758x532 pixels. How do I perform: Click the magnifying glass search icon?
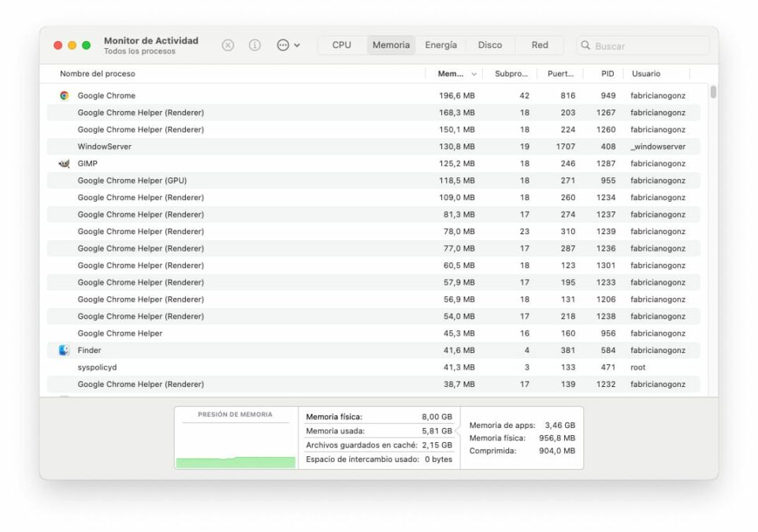tap(585, 46)
